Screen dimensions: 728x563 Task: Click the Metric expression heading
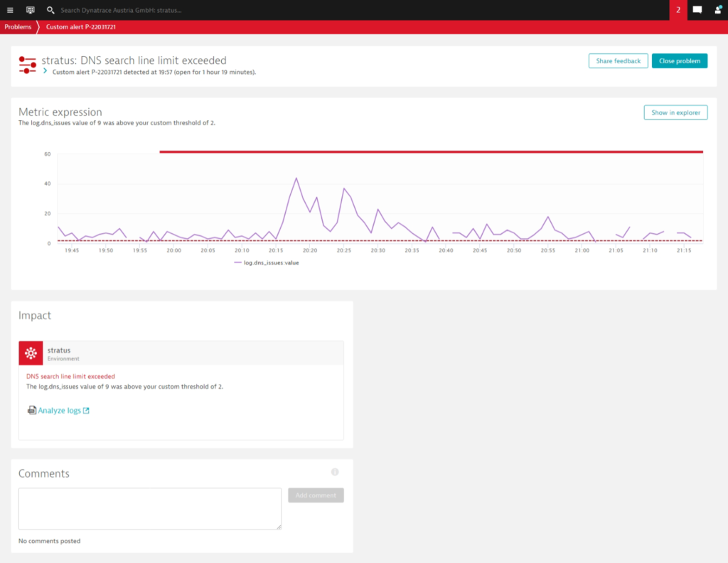pos(60,112)
